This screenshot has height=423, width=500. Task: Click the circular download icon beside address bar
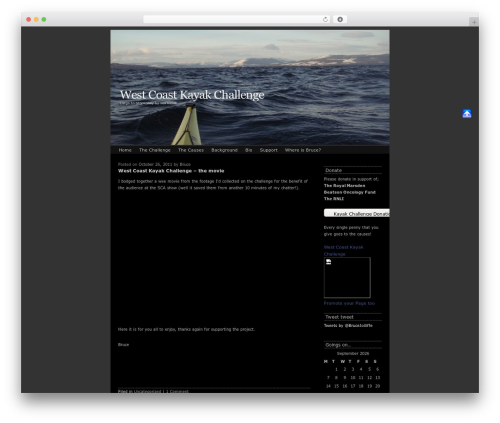[340, 19]
